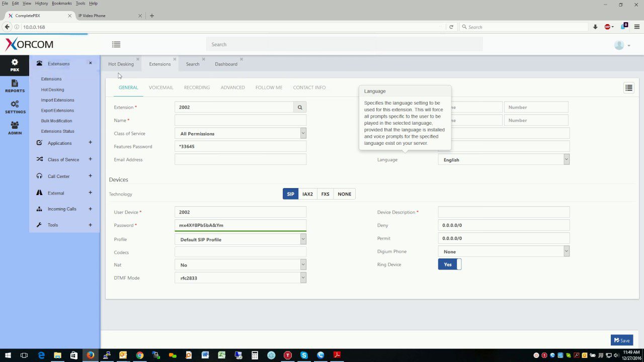Image resolution: width=644 pixels, height=362 pixels.
Task: Select SIP technology
Action: coord(290,194)
